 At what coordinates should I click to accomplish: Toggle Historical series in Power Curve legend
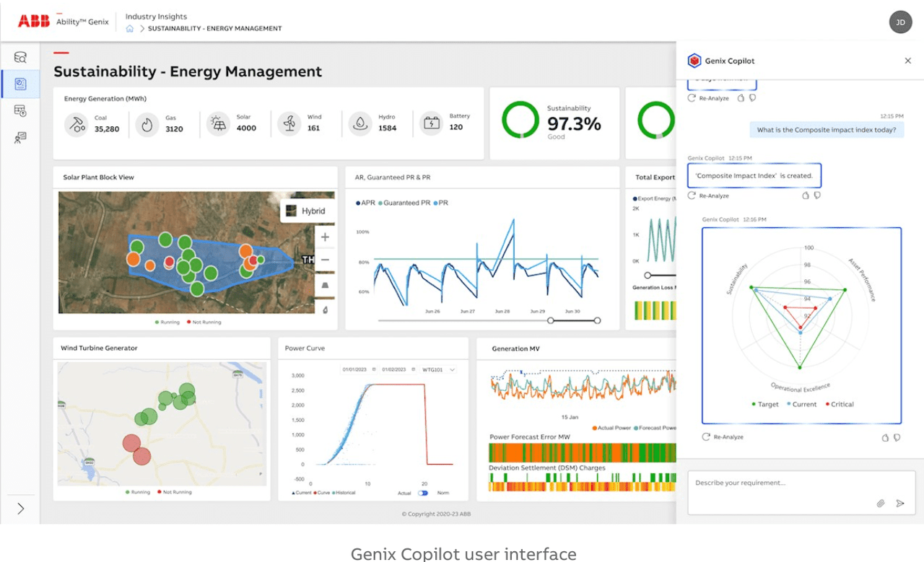(344, 493)
